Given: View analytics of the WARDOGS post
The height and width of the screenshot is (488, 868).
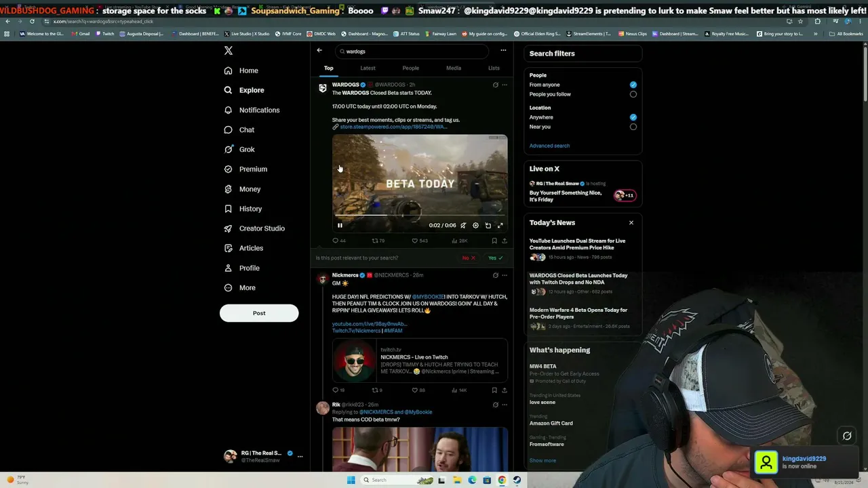Looking at the screenshot, I should (x=460, y=241).
